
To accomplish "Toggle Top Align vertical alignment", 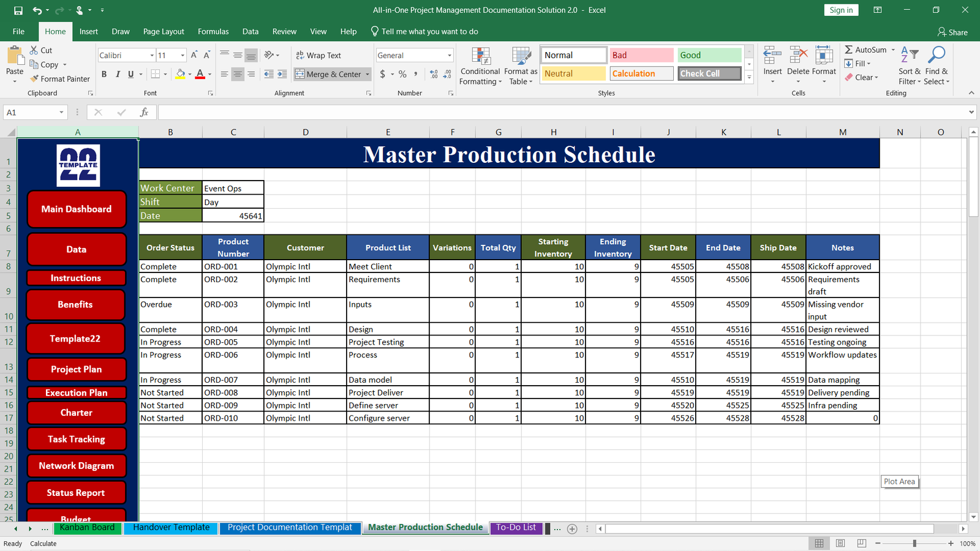I will 224,55.
